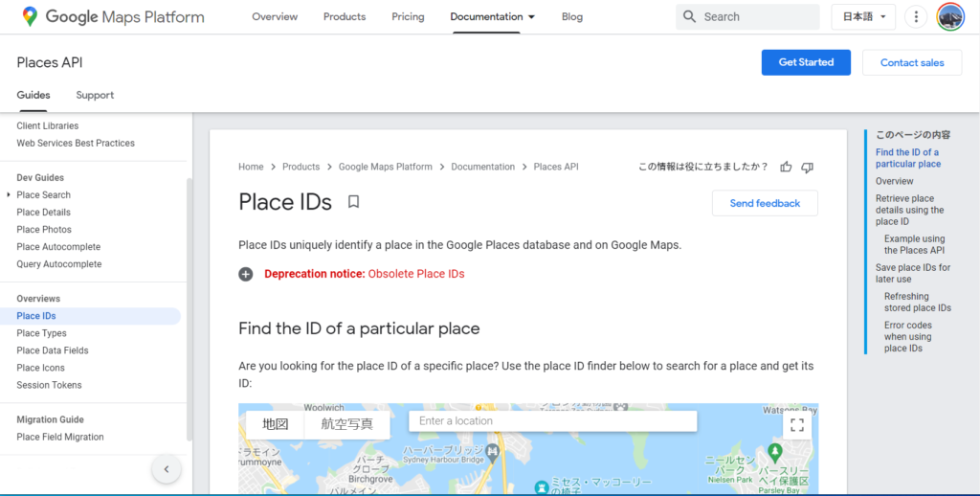Jump to Error codes when using place IDs

pyautogui.click(x=908, y=336)
